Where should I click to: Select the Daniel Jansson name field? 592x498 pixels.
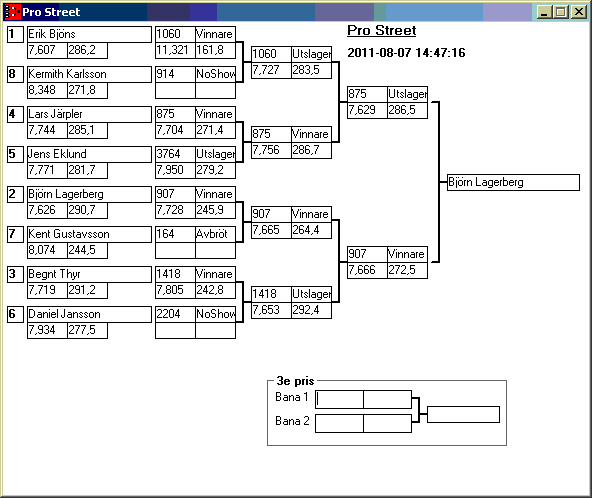(x=89, y=315)
